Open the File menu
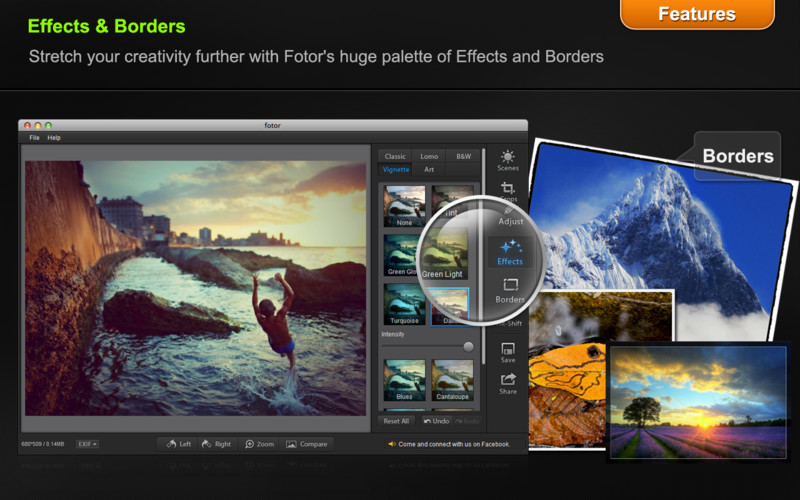The image size is (800, 500). (34, 138)
